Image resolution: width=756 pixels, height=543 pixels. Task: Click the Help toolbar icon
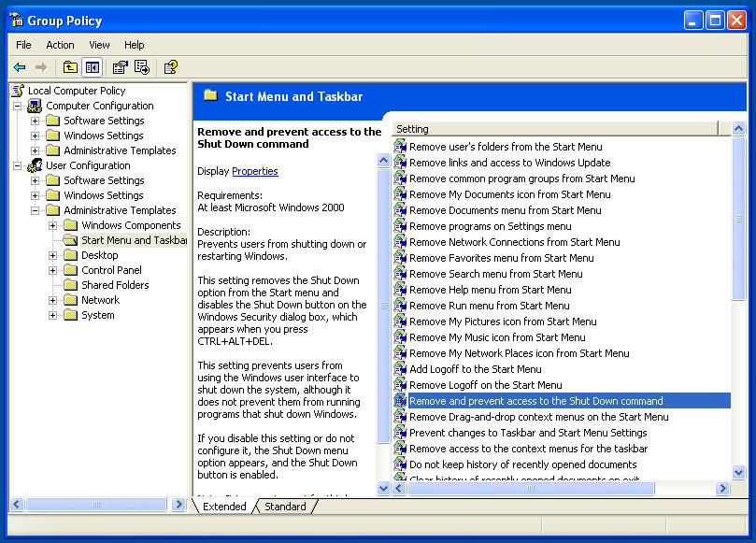pos(171,67)
